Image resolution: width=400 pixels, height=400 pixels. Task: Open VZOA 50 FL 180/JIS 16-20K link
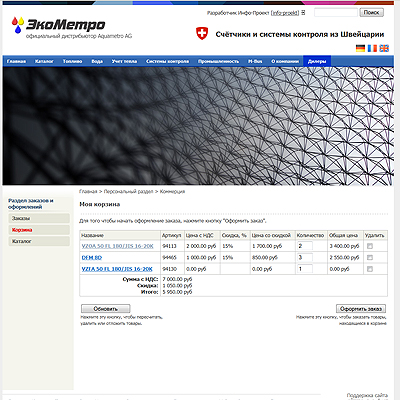[117, 246]
